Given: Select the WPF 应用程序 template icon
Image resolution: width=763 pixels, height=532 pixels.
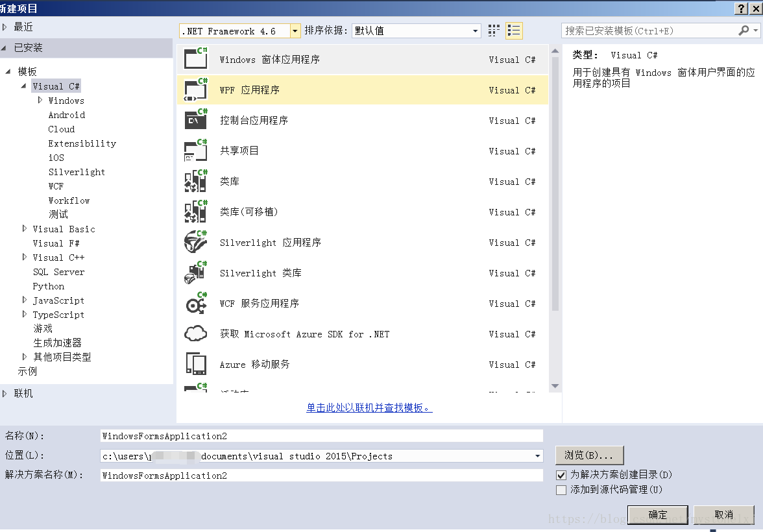Looking at the screenshot, I should [x=196, y=89].
